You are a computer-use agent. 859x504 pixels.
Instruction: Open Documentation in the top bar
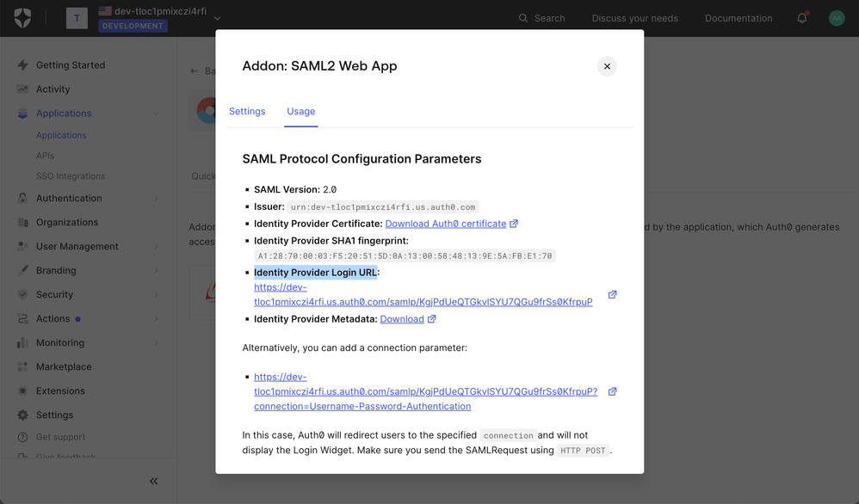tap(738, 18)
